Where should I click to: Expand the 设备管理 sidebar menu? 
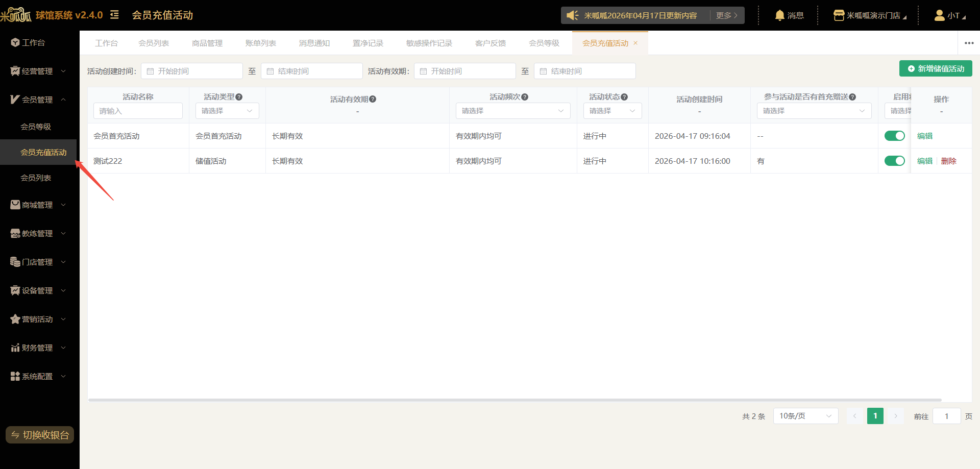(x=38, y=290)
